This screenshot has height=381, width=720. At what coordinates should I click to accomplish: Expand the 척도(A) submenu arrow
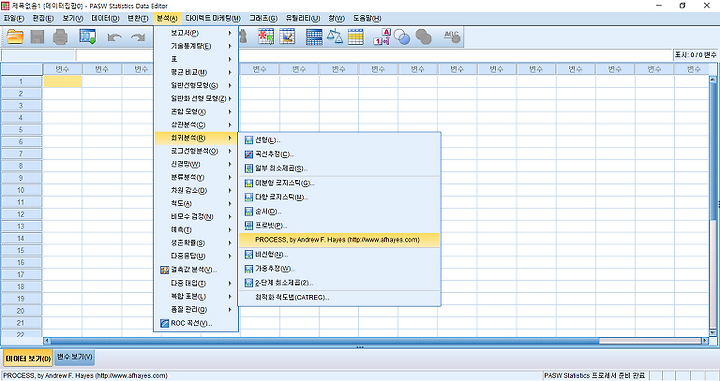[x=230, y=203]
